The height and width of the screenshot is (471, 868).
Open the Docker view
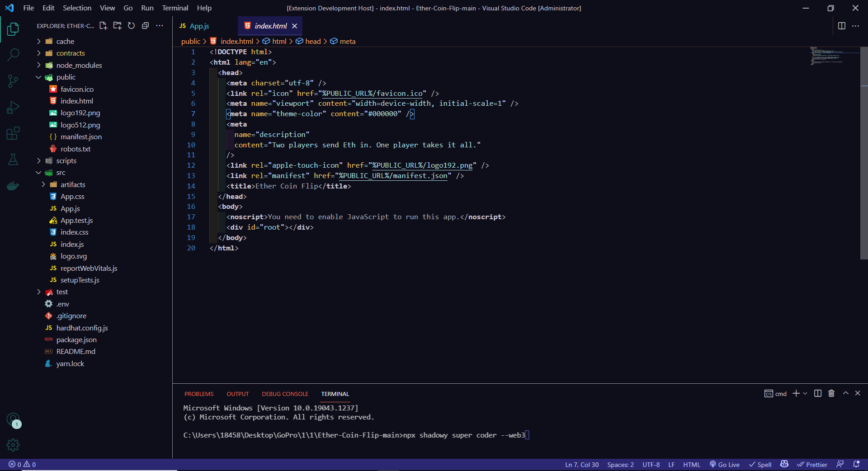pos(13,186)
